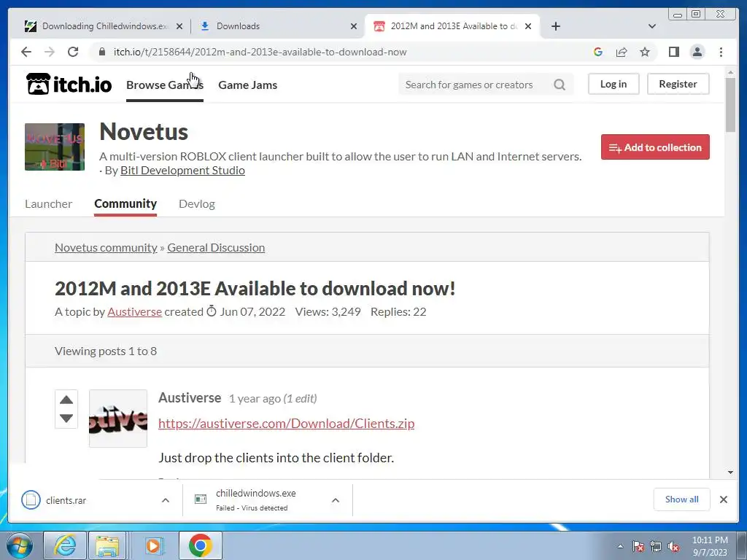The image size is (747, 560).
Task: Click the Novetus game thumbnail
Action: pos(55,147)
